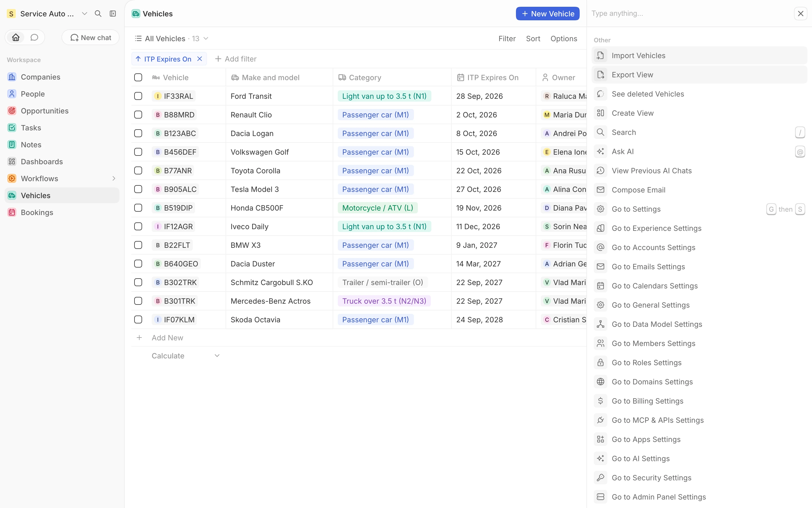This screenshot has width=812, height=508.
Task: Open Dashboards from the sidebar
Action: (x=62, y=162)
